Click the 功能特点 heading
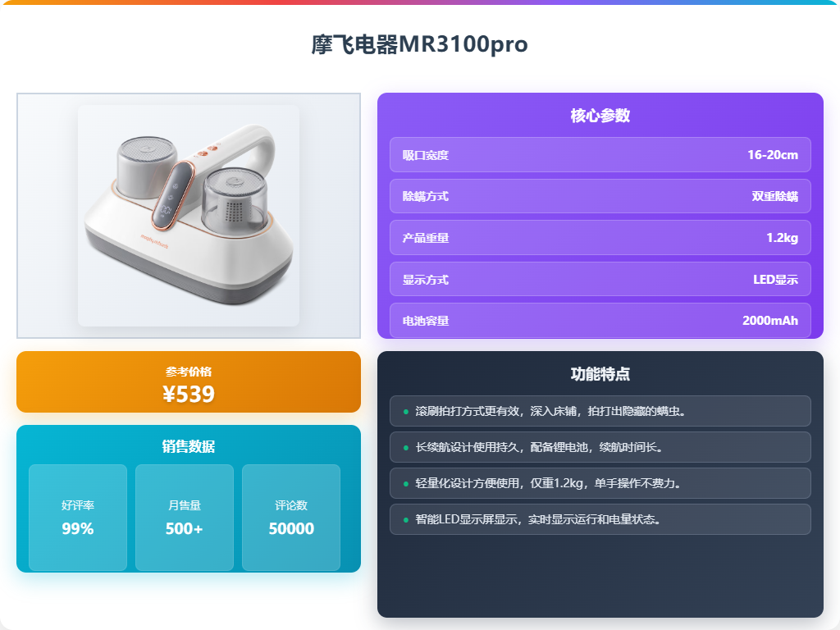This screenshot has width=840, height=630. (600, 374)
